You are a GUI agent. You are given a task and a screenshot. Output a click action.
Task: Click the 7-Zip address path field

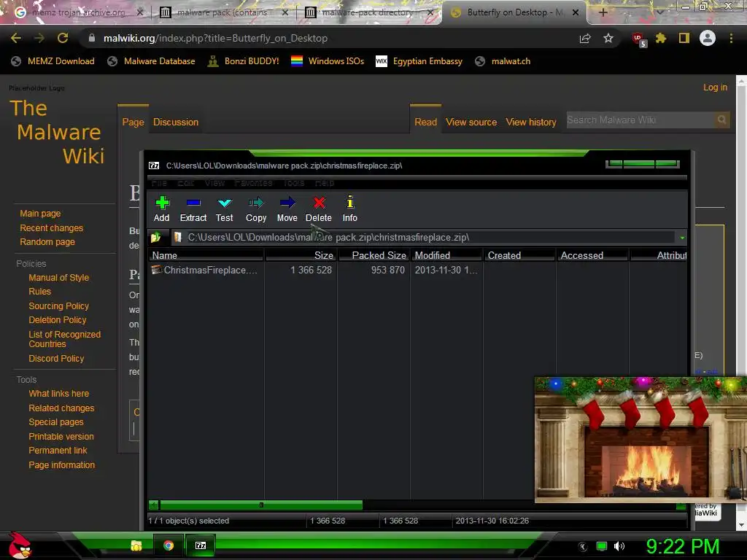(424, 237)
